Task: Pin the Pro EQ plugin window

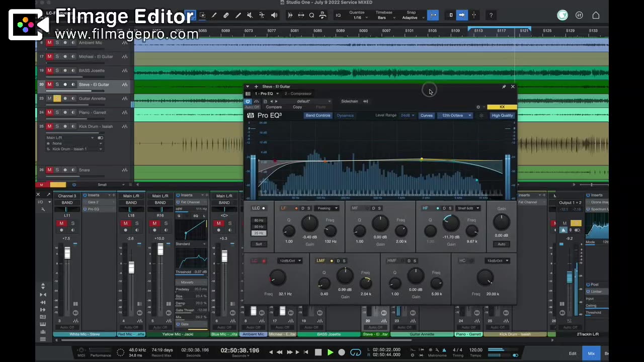Action: (x=504, y=86)
